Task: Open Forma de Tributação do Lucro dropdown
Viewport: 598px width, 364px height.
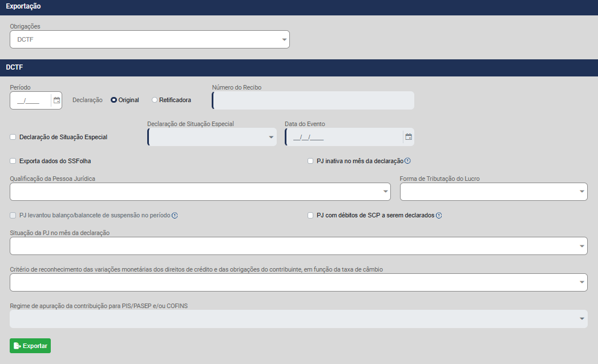Action: click(x=493, y=192)
